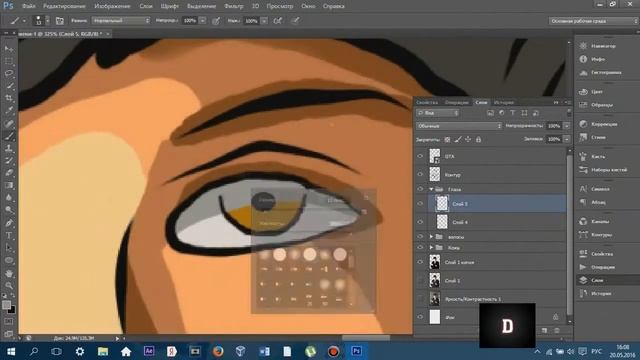The height and width of the screenshot is (360, 640).
Task: Hide the Глаза group
Action: [x=420, y=189]
